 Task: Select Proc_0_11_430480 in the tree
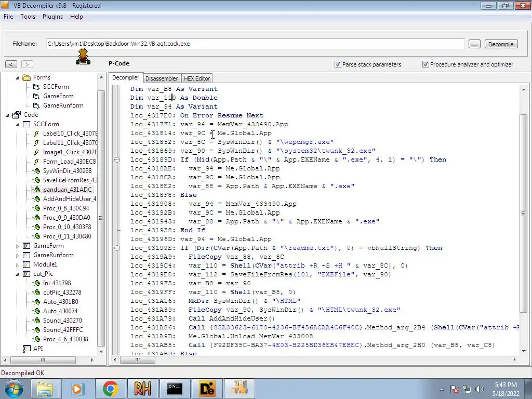coord(67,236)
